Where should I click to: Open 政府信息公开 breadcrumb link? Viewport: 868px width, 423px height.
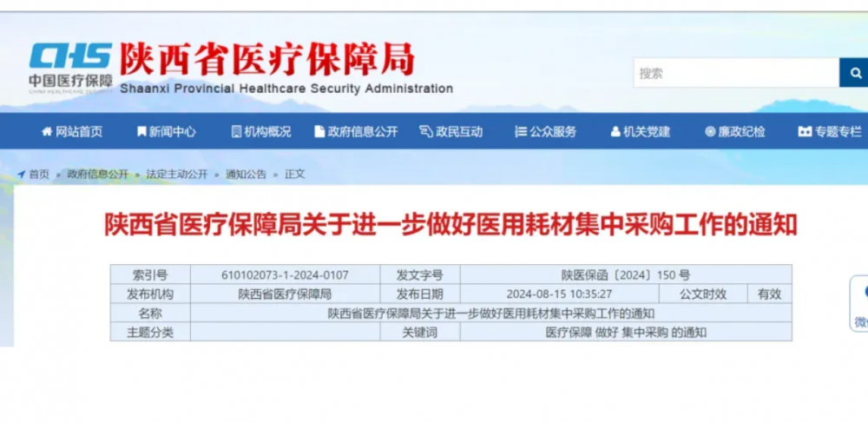[x=97, y=174]
